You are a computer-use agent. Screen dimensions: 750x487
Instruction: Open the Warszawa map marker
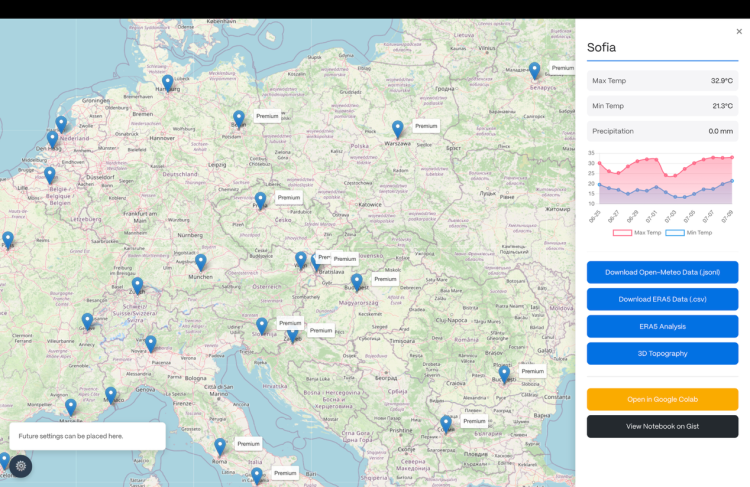397,129
